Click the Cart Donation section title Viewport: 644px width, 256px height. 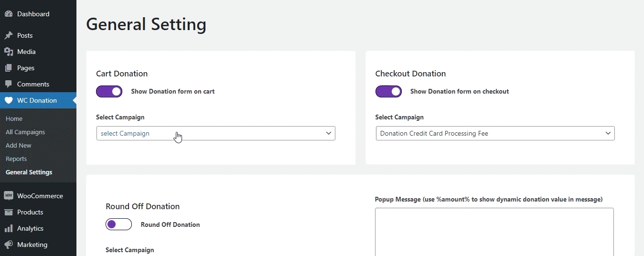122,74
